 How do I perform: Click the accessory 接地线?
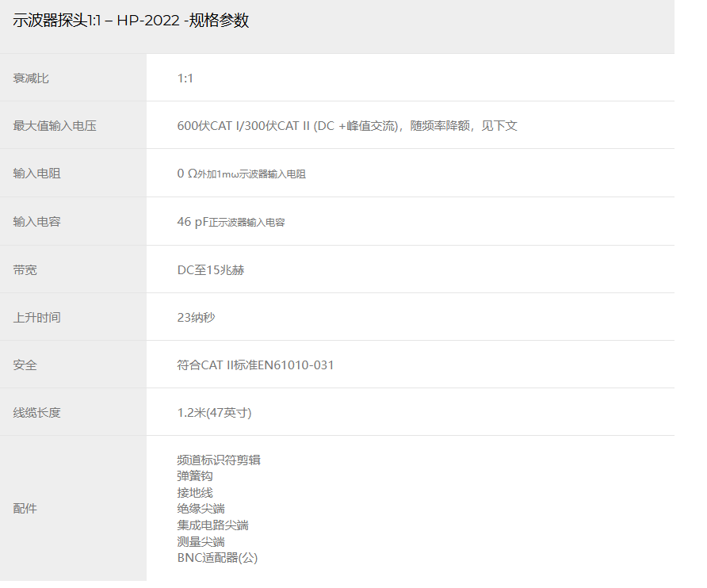click(195, 493)
